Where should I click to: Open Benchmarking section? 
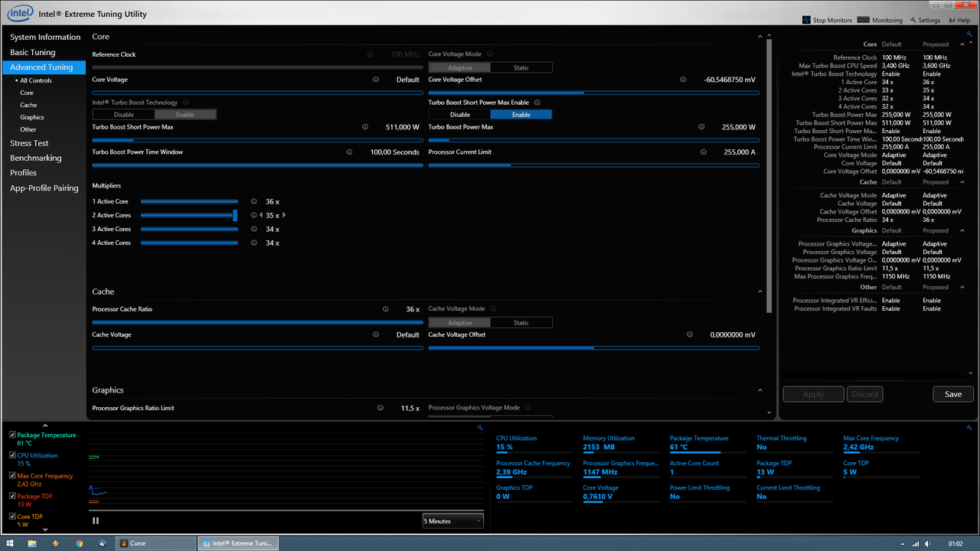tap(36, 158)
